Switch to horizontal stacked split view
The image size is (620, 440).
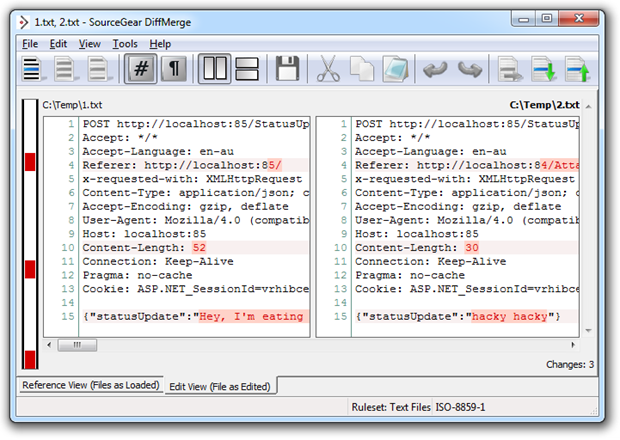[247, 69]
